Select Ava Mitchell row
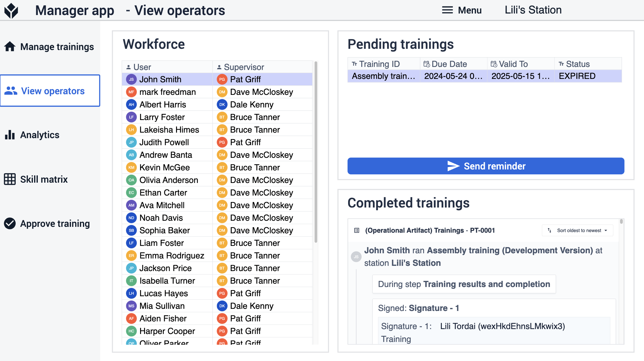Viewport: 644px width, 361px height. pyautogui.click(x=217, y=205)
